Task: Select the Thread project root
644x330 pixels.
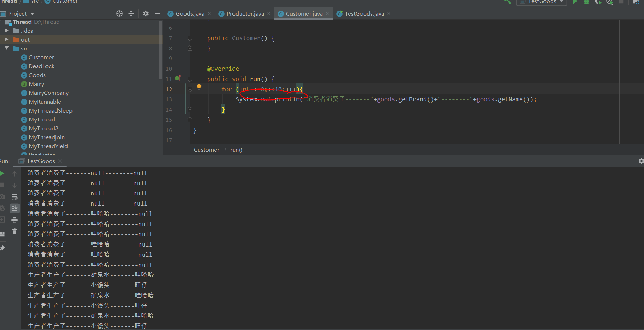Action: pyautogui.click(x=22, y=22)
